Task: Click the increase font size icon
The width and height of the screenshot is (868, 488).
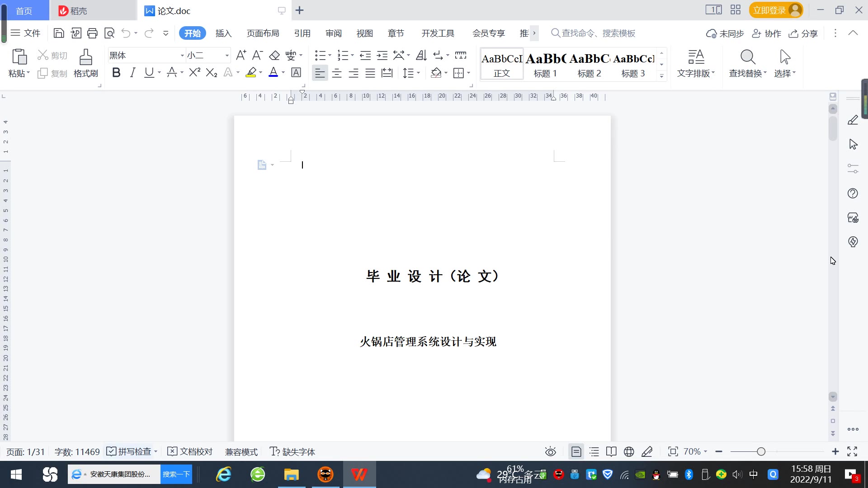Action: coord(241,56)
